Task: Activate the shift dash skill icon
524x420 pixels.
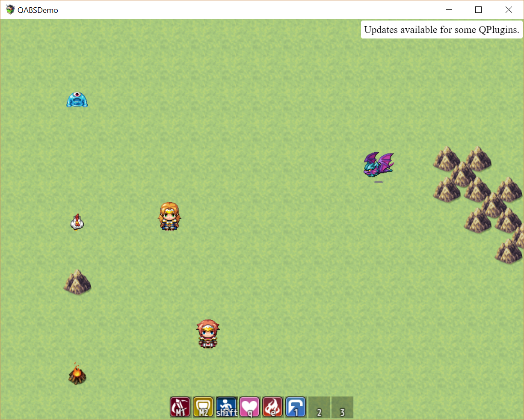Action: coord(226,407)
